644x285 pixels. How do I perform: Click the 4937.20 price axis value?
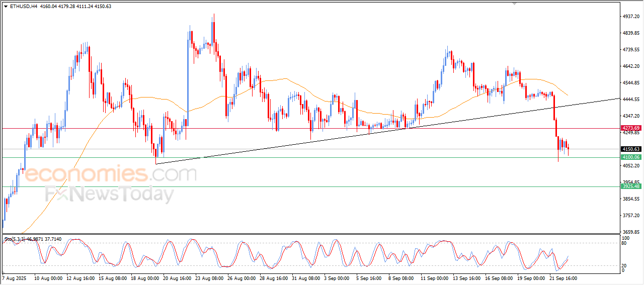pos(631,17)
